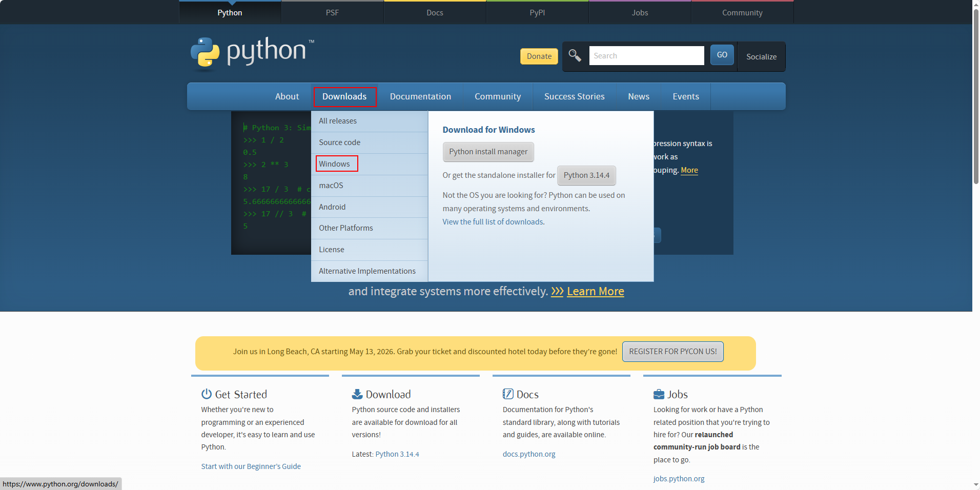Select Alternative Implementations from the menu
This screenshot has height=490, width=980.
pos(367,271)
